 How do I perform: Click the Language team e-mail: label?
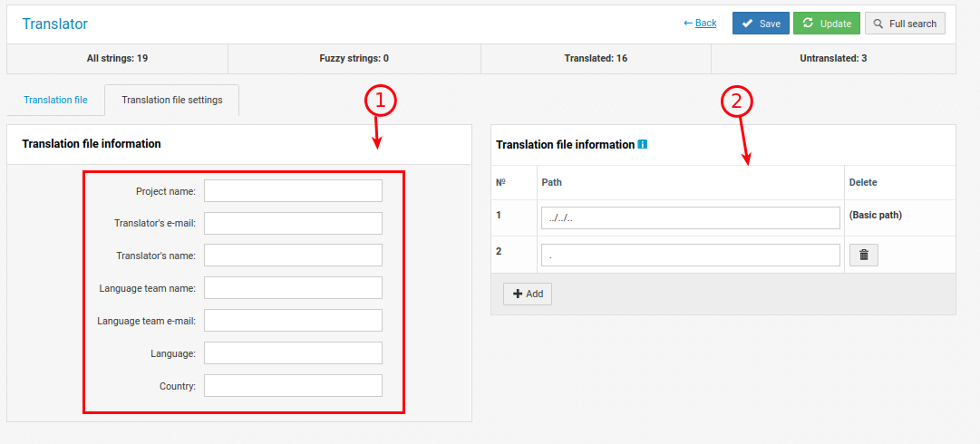tap(146, 321)
